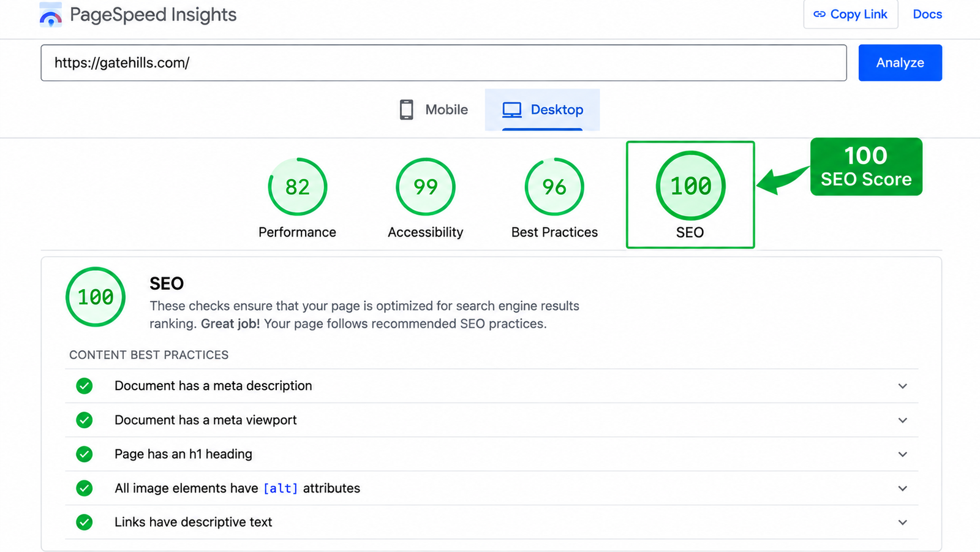Click the bold 'SEO' section heading
980x552 pixels.
pos(167,284)
